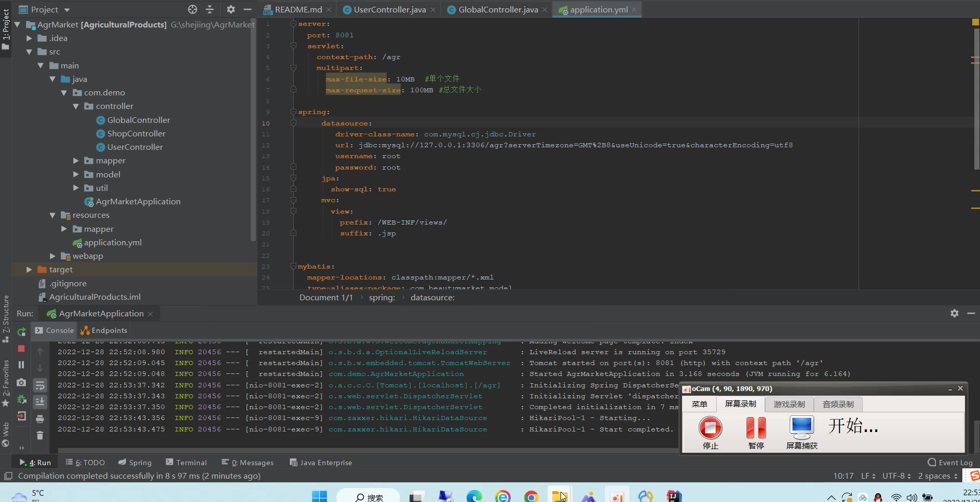Open the Run panel settings gear
This screenshot has height=502, width=980.
tap(954, 313)
